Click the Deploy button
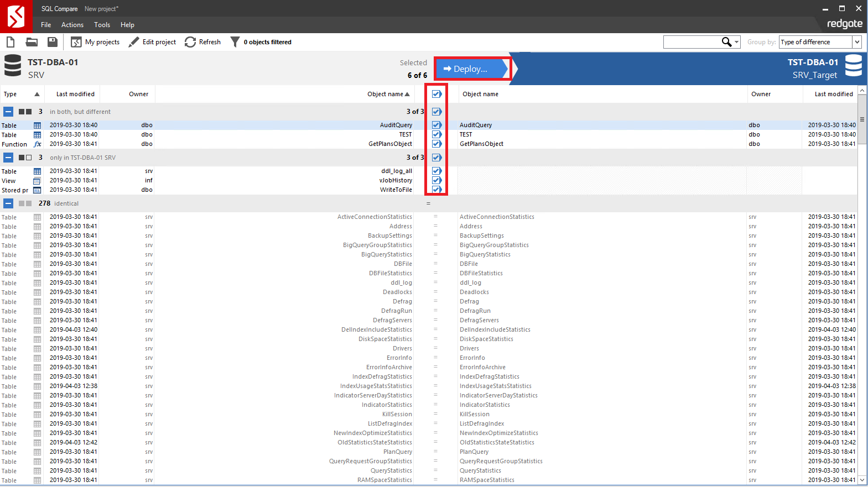 click(x=472, y=69)
